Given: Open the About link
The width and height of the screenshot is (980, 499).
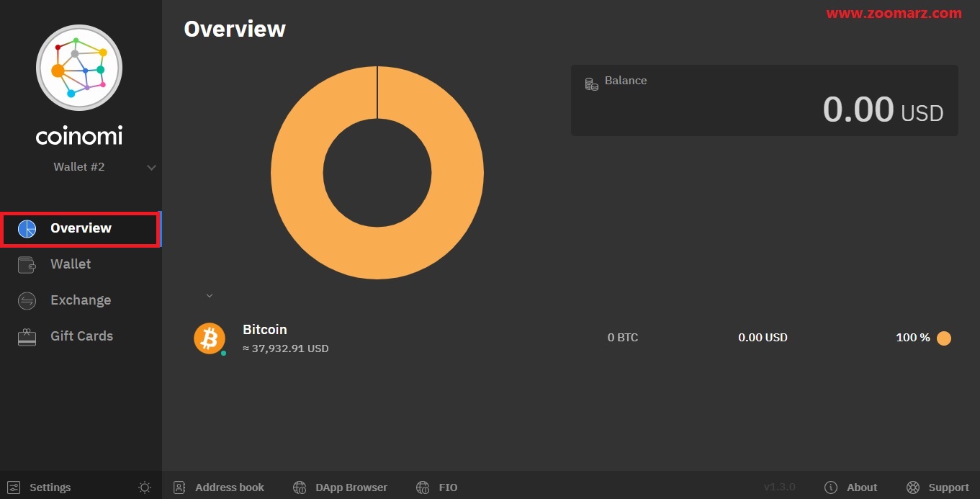Looking at the screenshot, I should (862, 487).
